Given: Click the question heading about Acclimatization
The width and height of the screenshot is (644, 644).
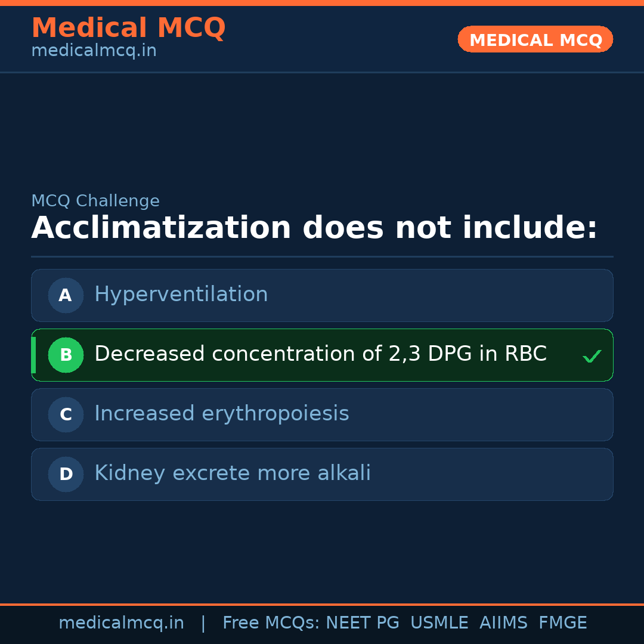Looking at the screenshot, I should tap(314, 228).
